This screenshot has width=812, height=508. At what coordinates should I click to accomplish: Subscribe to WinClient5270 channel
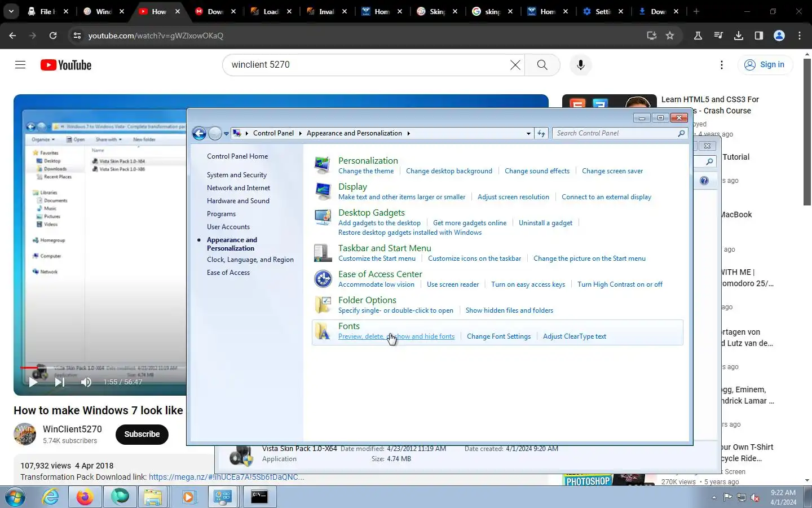coord(142,434)
